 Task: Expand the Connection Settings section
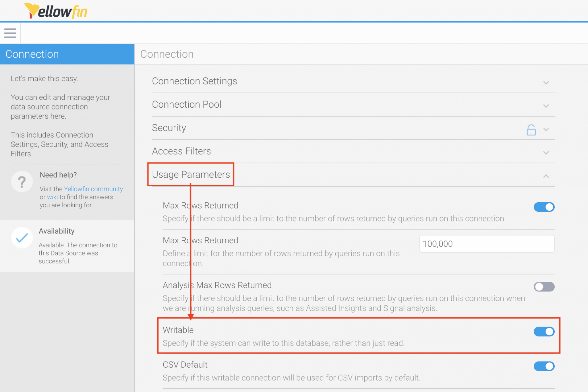[546, 82]
